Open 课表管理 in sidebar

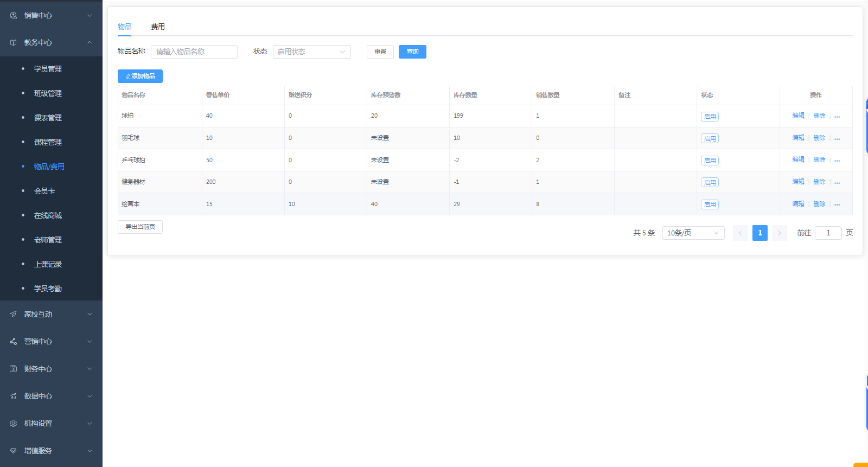tap(48, 118)
